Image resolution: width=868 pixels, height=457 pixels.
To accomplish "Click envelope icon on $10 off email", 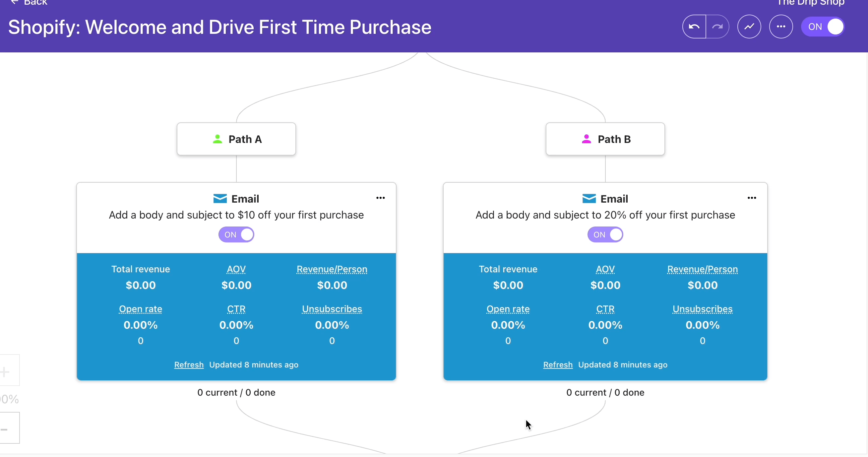I will [220, 199].
